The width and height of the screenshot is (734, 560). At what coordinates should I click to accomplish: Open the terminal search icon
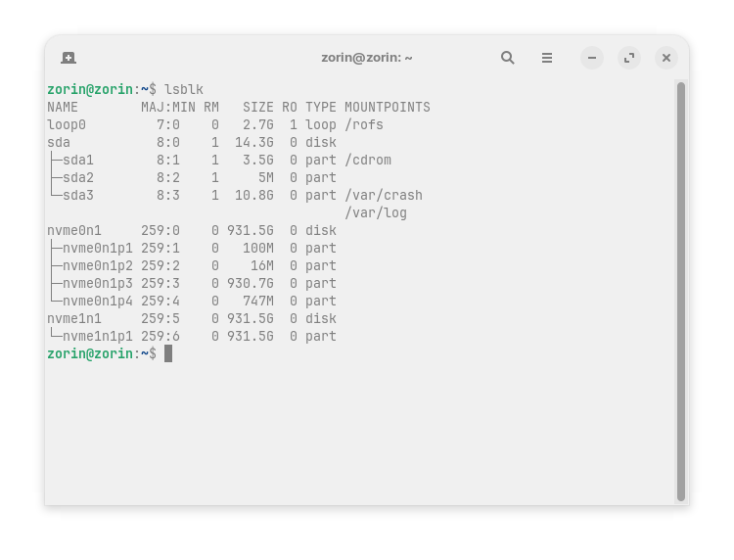pyautogui.click(x=507, y=58)
